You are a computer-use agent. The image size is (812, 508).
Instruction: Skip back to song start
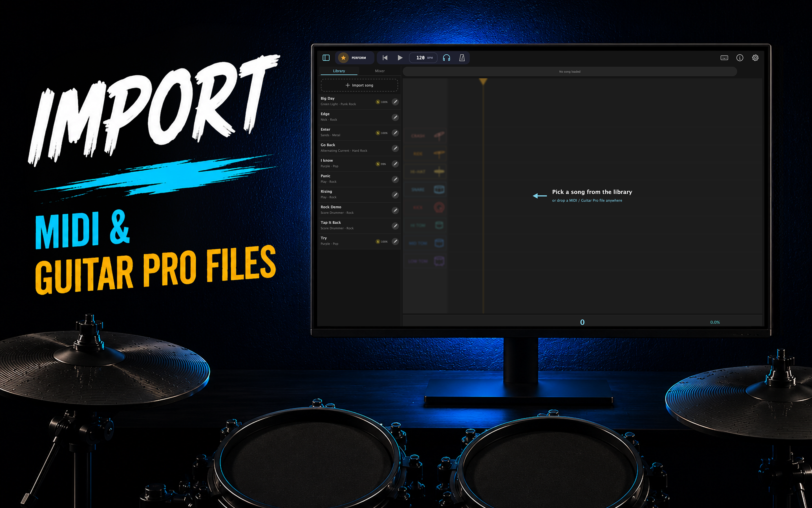click(x=385, y=58)
